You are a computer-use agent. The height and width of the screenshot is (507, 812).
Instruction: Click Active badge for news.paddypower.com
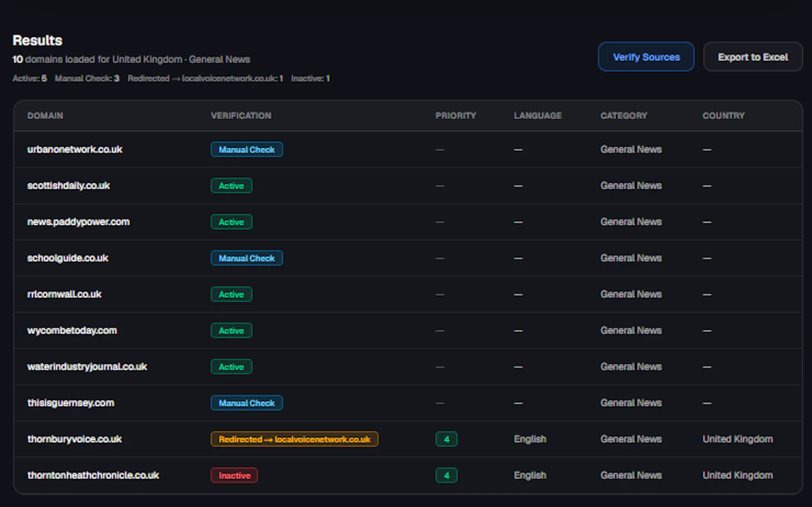231,222
